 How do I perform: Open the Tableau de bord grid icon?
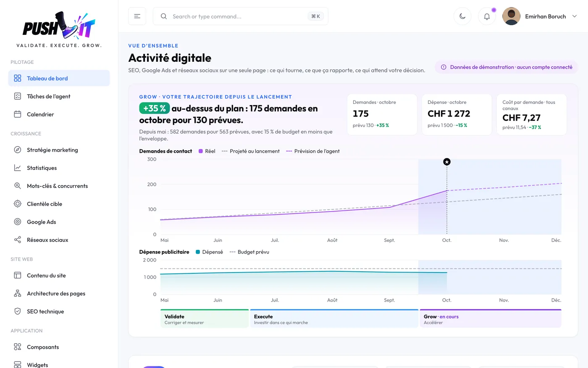tap(17, 78)
